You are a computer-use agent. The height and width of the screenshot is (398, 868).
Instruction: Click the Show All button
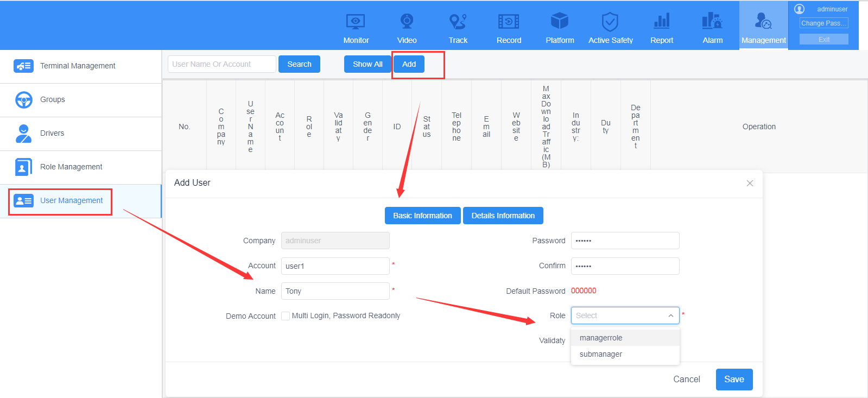click(368, 64)
